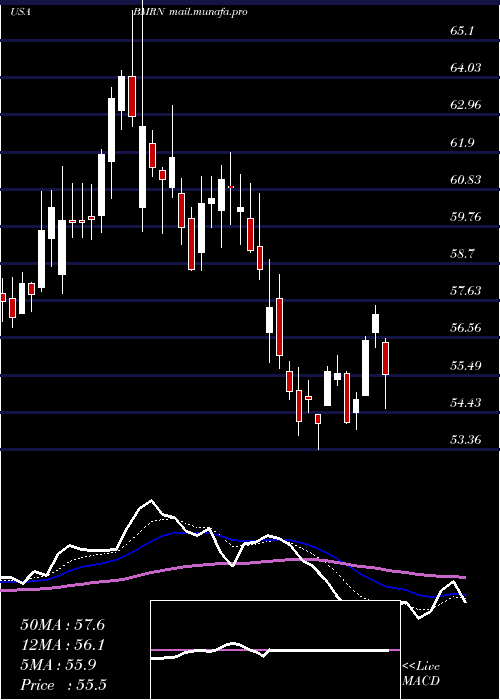Click the BMRN mail.munafa.pro title text

point(190,12)
